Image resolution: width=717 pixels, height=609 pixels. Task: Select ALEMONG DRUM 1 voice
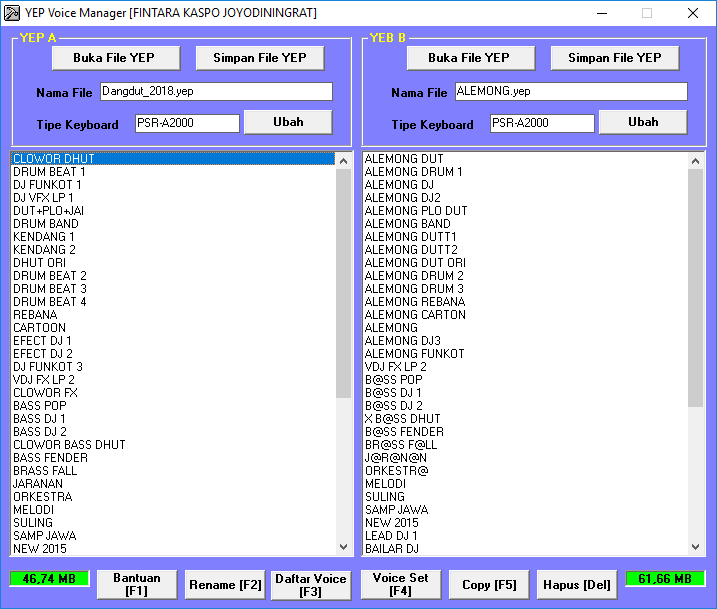525,171
